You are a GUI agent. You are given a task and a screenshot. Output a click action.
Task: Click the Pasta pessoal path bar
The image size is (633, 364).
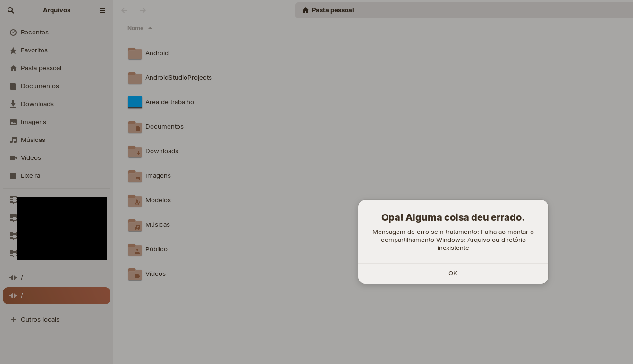point(332,10)
